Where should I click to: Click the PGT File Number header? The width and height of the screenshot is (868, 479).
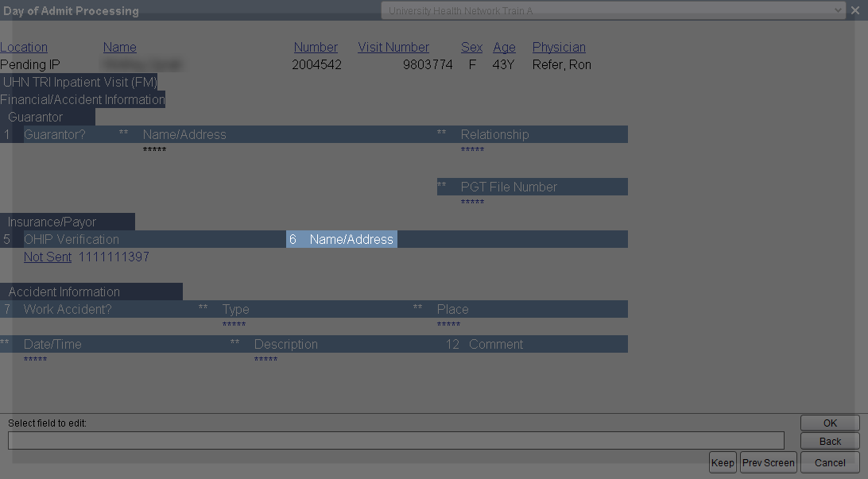click(x=509, y=187)
